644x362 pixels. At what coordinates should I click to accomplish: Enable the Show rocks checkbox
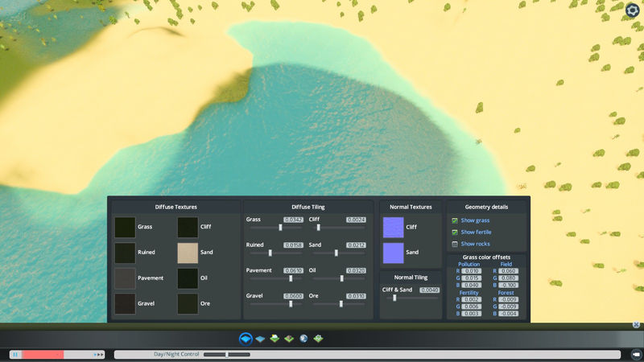455,244
